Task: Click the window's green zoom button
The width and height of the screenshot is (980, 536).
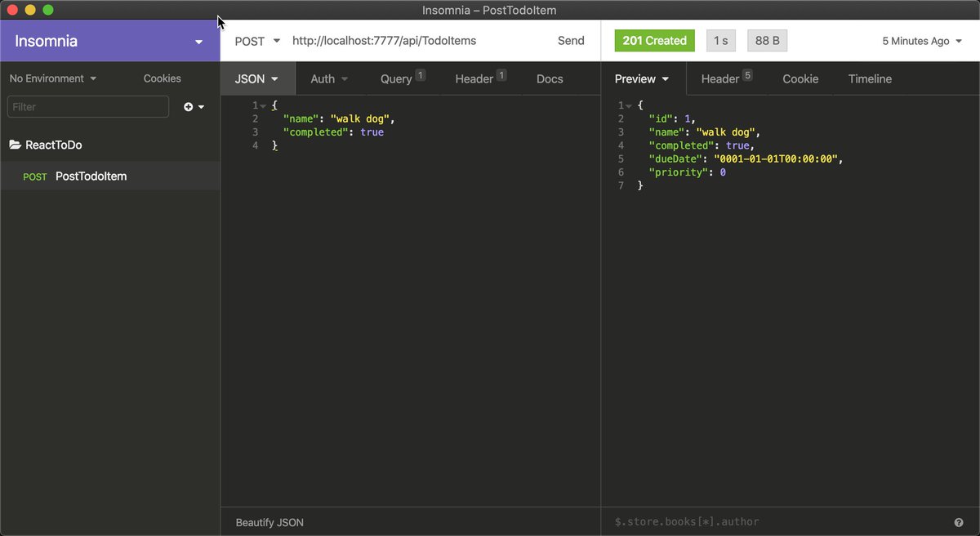Action: click(48, 10)
